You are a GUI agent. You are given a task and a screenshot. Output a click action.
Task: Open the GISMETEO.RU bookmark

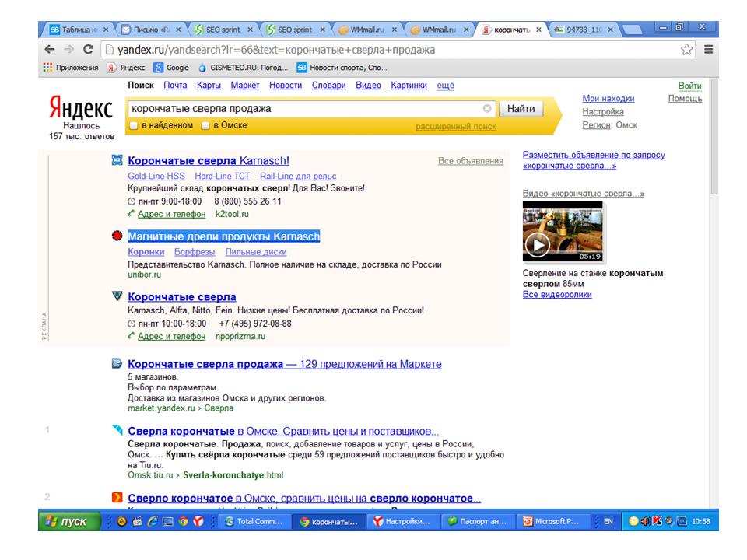click(243, 68)
